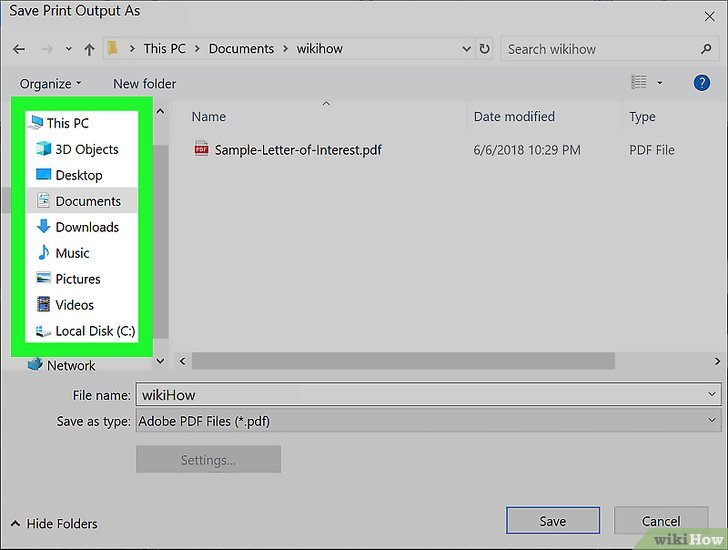
Task: Create a New folder
Action: pyautogui.click(x=145, y=84)
